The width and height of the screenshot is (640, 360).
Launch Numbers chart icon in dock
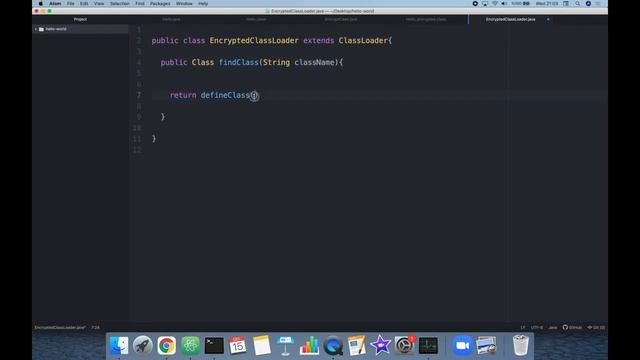click(309, 346)
